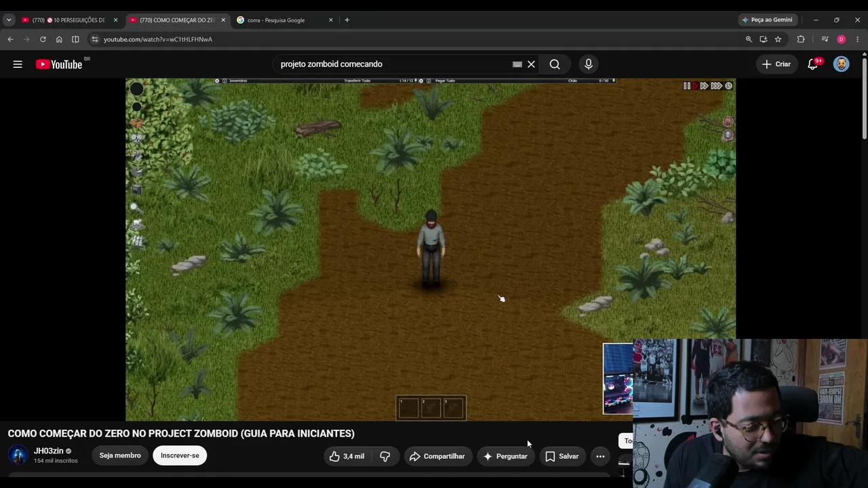Click the 'Pegar Tudo' loot button
Viewport: 868px width, 488px height.
(x=445, y=81)
